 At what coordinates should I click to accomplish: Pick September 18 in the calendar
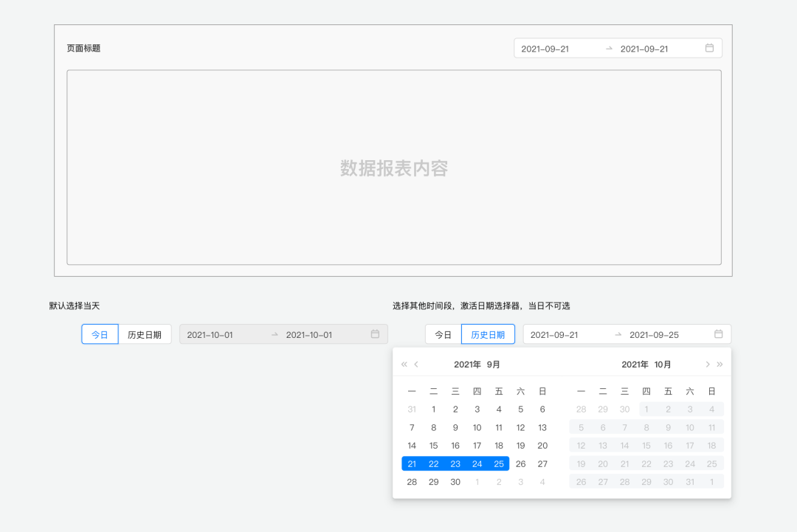point(499,446)
